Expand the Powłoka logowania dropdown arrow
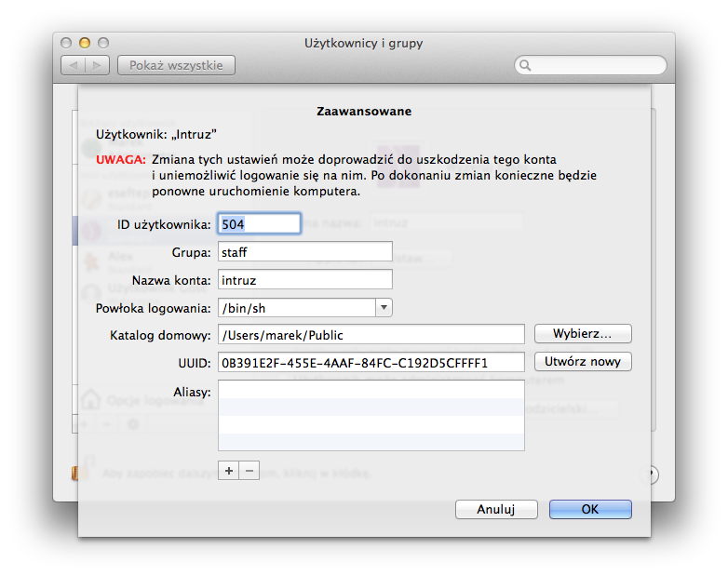The height and width of the screenshot is (575, 728). [384, 308]
